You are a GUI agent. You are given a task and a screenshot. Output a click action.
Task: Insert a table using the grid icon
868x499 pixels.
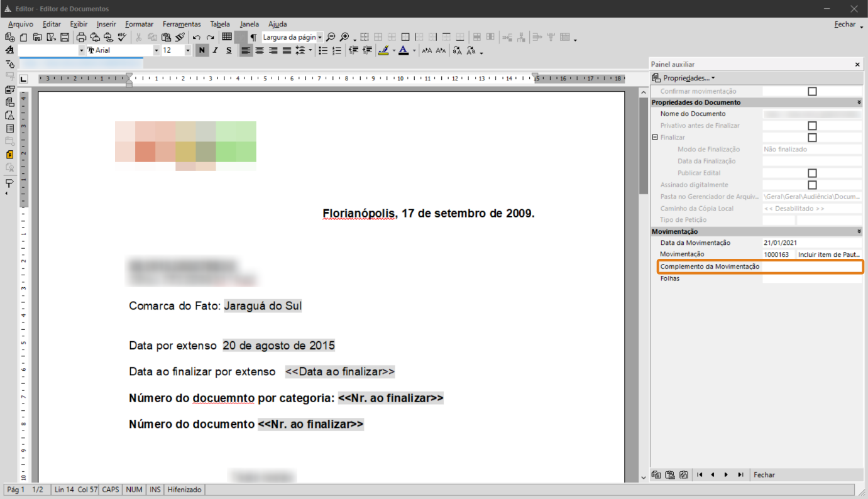click(227, 37)
